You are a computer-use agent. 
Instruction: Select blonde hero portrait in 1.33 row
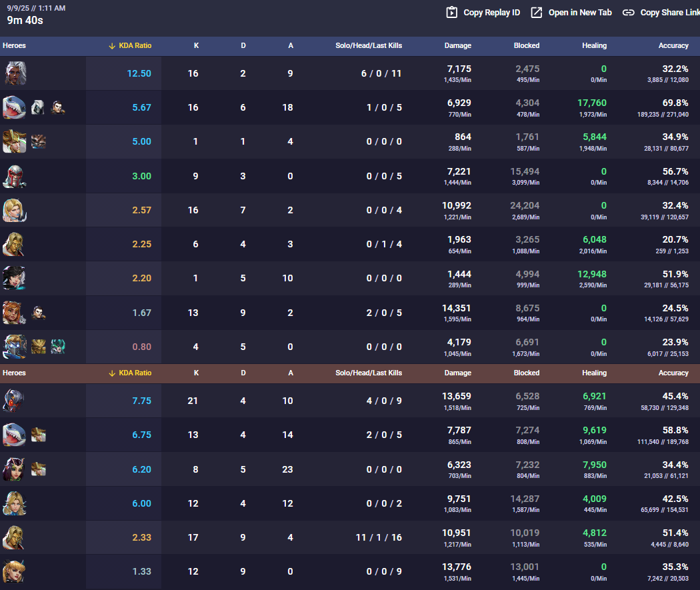coord(14,571)
